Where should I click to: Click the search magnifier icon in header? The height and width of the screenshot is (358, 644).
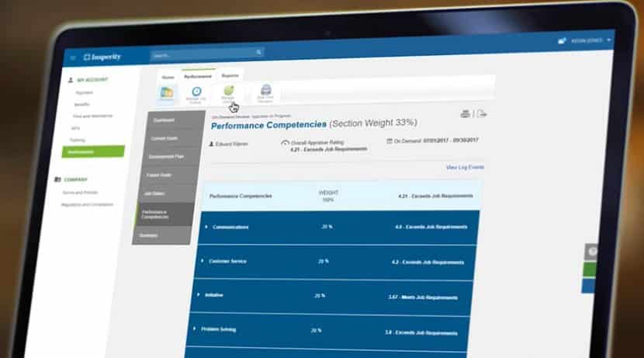point(258,54)
